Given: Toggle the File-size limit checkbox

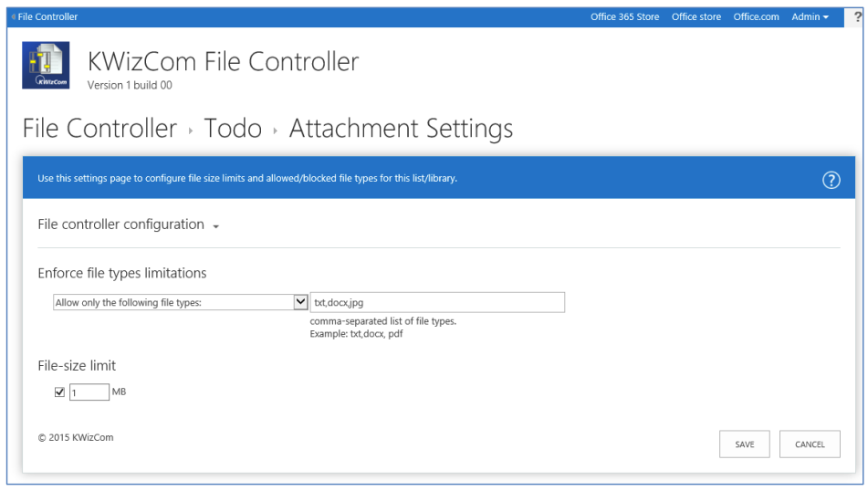Looking at the screenshot, I should click(60, 392).
